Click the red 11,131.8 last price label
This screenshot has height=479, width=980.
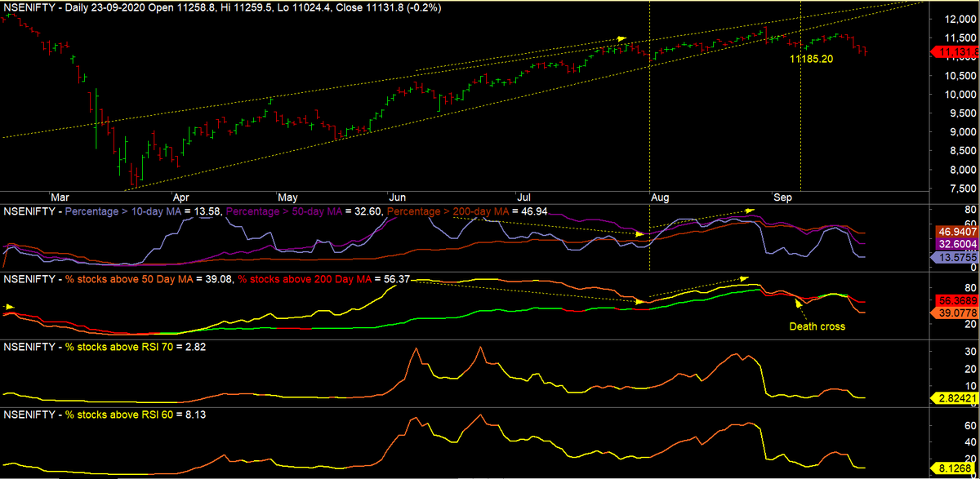pos(955,52)
